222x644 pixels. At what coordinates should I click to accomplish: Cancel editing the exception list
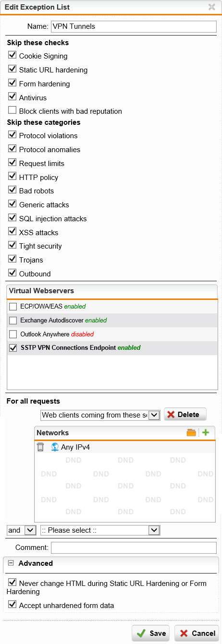tap(197, 633)
